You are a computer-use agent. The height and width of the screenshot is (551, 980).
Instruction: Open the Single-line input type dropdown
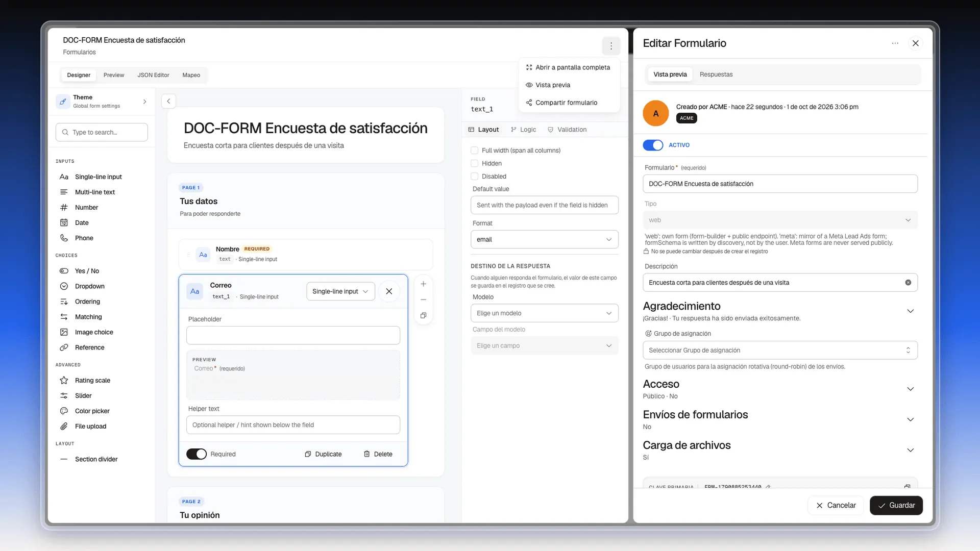pyautogui.click(x=340, y=291)
